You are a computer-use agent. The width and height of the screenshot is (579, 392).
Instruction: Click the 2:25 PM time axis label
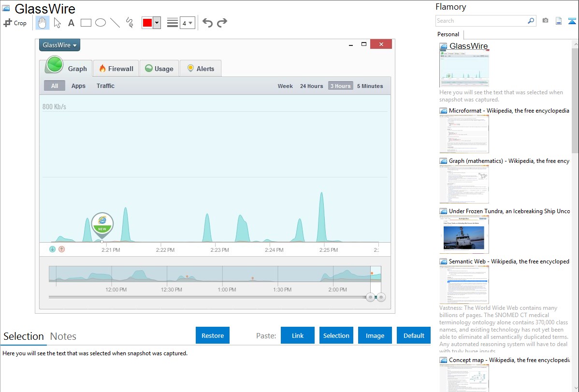(x=329, y=250)
